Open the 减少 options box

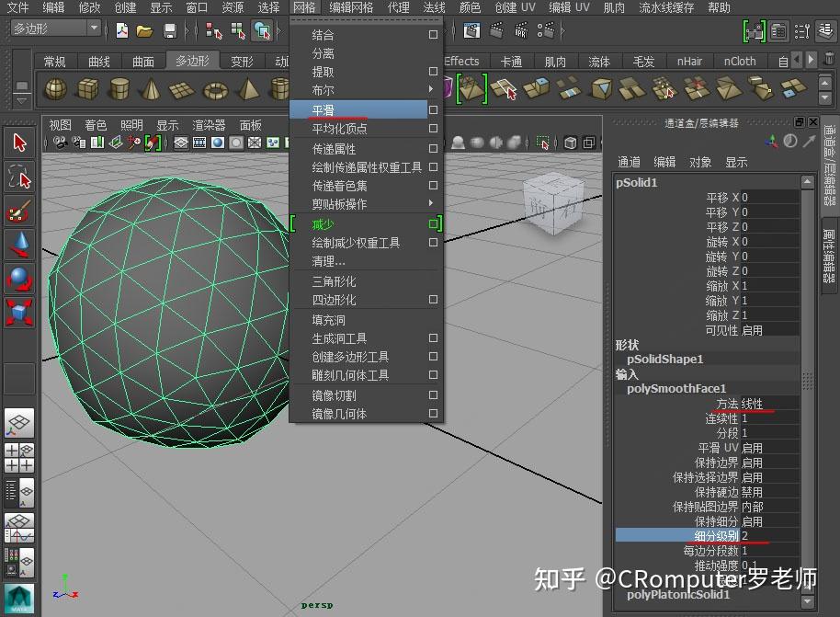[432, 223]
